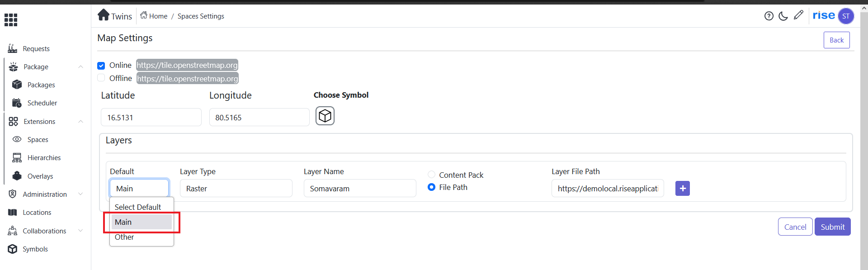Go to Home breadcrumb link
The height and width of the screenshot is (270, 868).
[x=158, y=16]
